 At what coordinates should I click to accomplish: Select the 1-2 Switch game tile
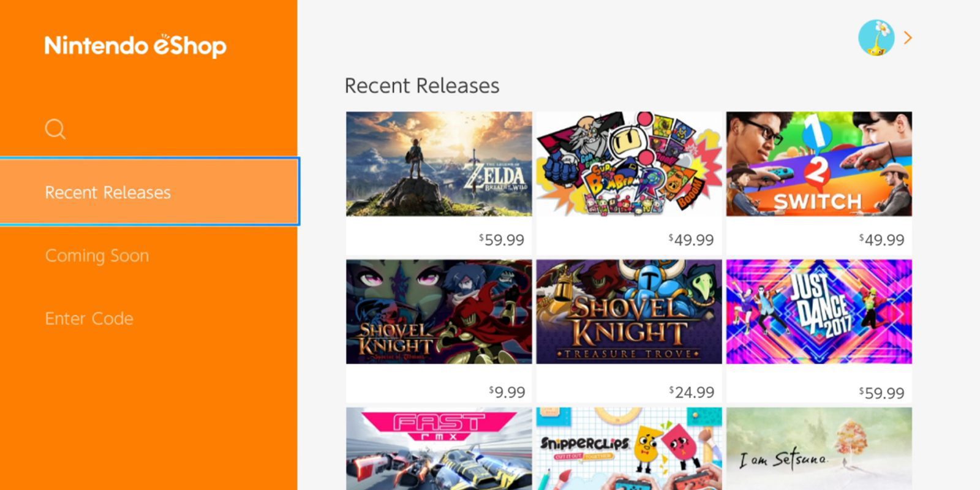(x=819, y=164)
